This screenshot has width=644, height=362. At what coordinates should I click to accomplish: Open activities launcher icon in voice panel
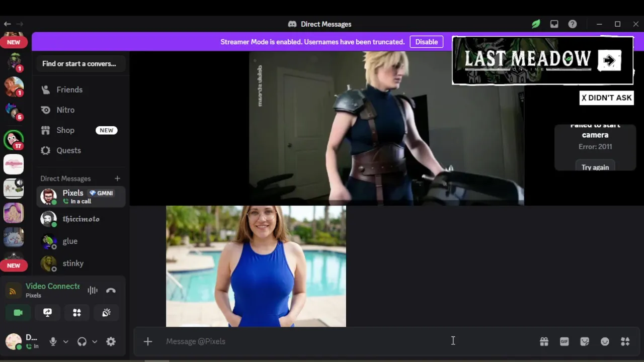(x=77, y=313)
